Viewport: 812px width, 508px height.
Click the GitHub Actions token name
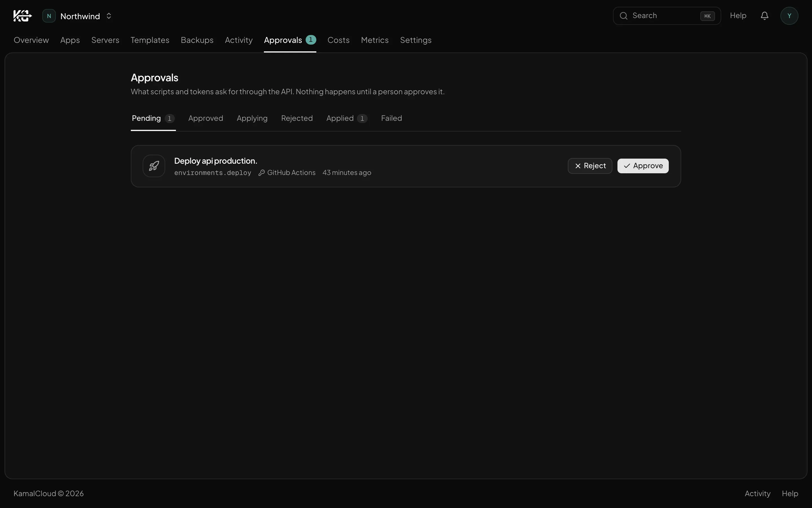(x=291, y=173)
